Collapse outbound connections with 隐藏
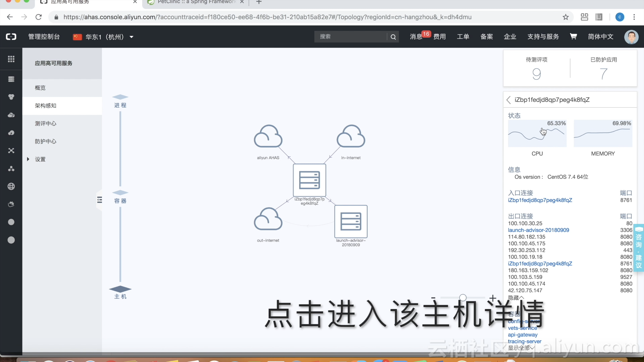644x362 pixels. 516,298
